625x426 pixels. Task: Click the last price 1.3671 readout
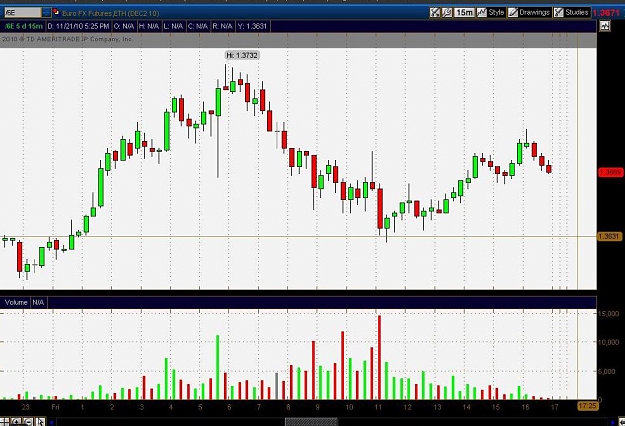(x=607, y=13)
